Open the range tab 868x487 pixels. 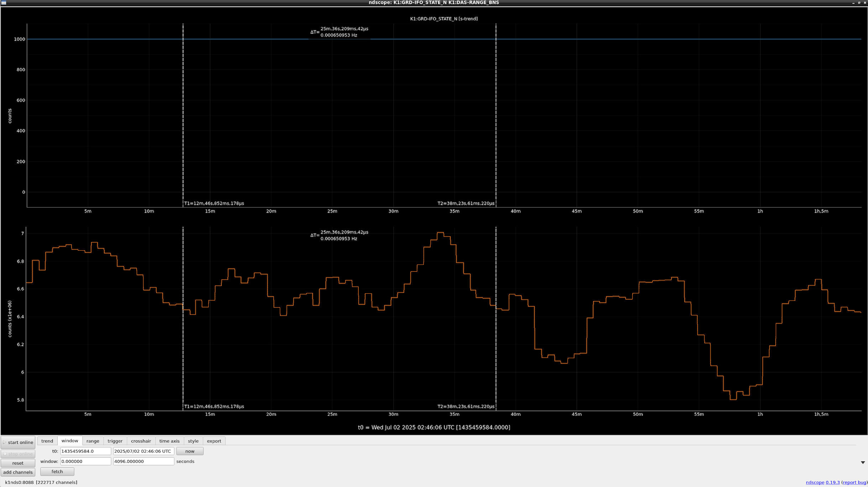click(93, 441)
